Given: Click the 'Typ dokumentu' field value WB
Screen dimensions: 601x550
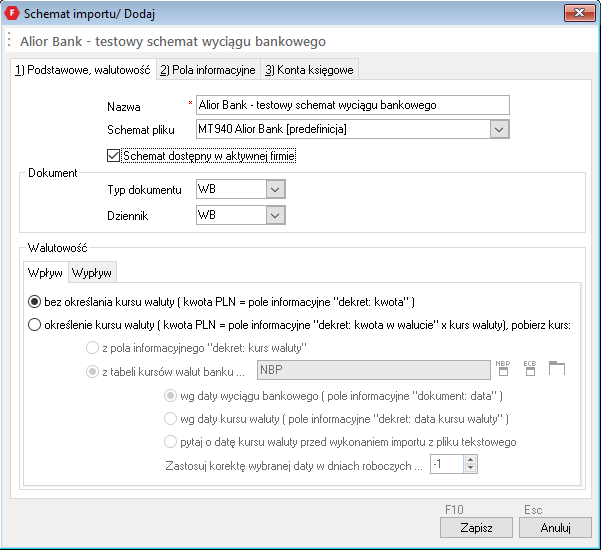Looking at the screenshot, I should [231, 189].
